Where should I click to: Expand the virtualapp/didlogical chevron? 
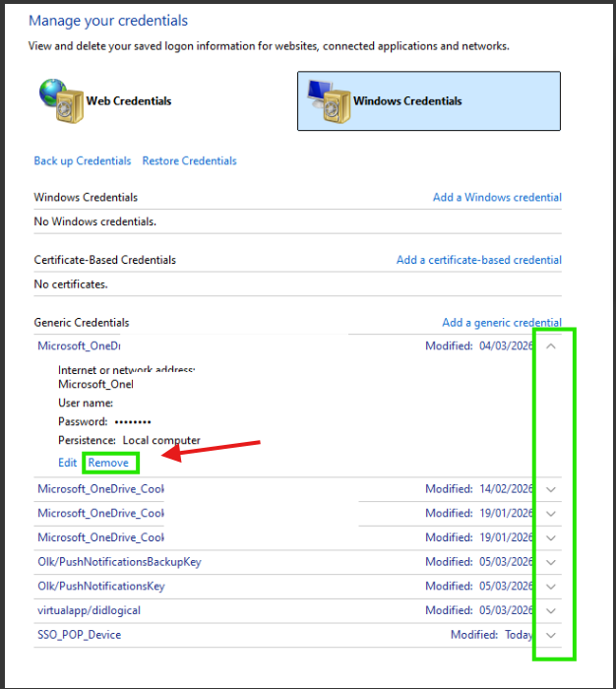551,611
